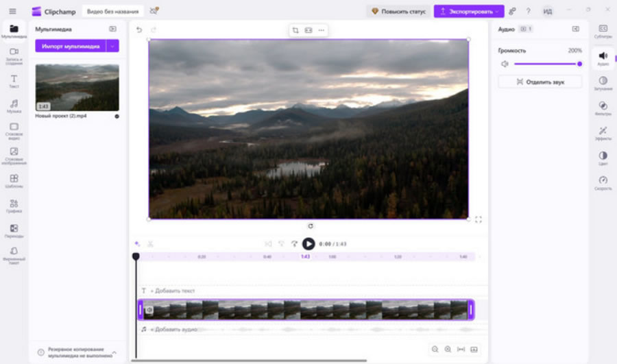
Task: Open the Графика graphics tab
Action: click(14, 206)
